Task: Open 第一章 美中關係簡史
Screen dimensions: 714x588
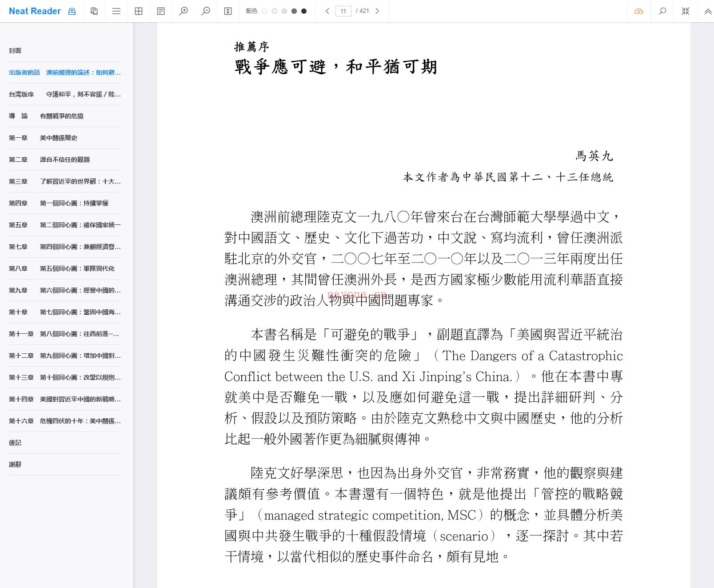Action: (x=65, y=138)
